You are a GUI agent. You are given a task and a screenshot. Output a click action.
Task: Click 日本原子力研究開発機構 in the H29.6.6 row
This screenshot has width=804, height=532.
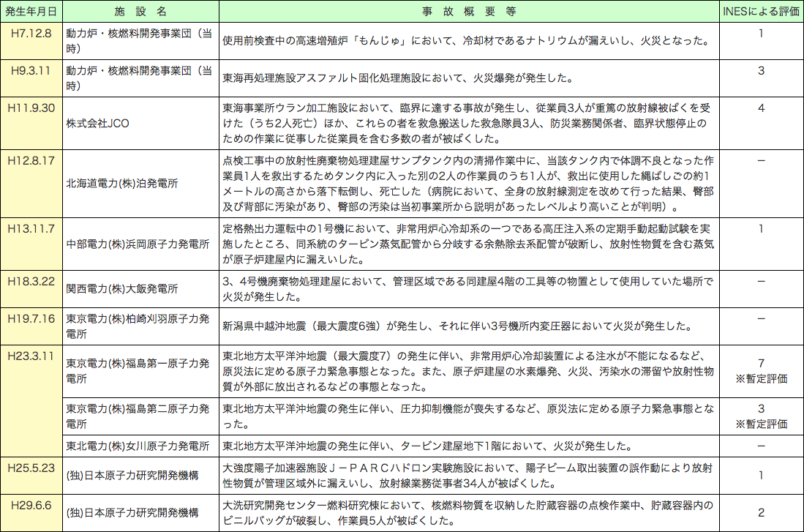(x=132, y=512)
